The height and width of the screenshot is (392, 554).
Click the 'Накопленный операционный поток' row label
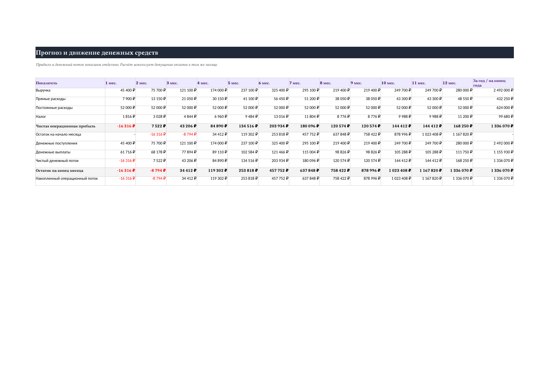67,178
